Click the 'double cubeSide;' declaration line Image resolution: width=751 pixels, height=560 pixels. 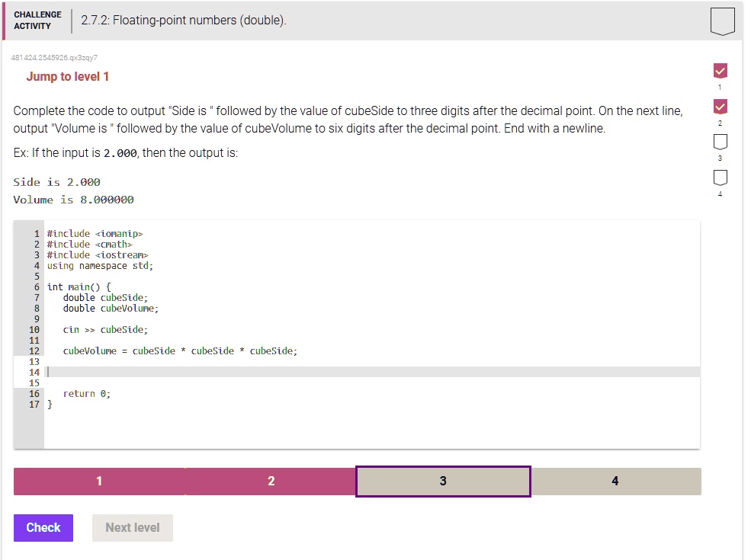[x=105, y=297]
